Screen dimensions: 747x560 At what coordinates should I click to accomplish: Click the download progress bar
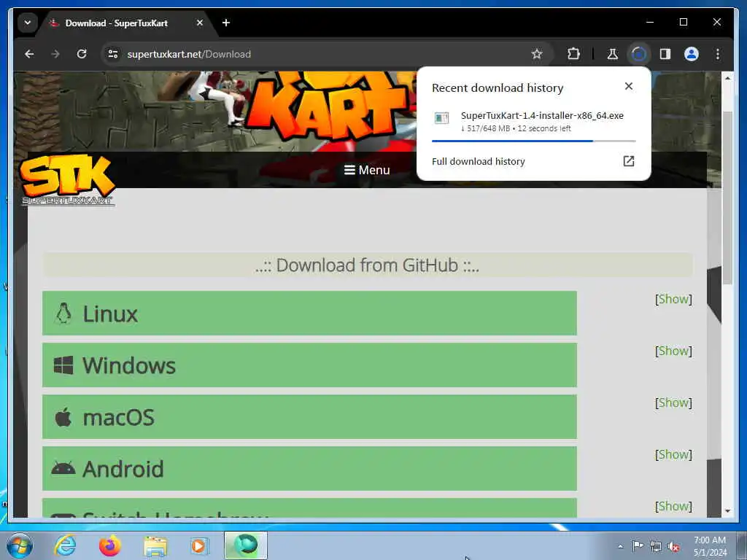pyautogui.click(x=533, y=141)
